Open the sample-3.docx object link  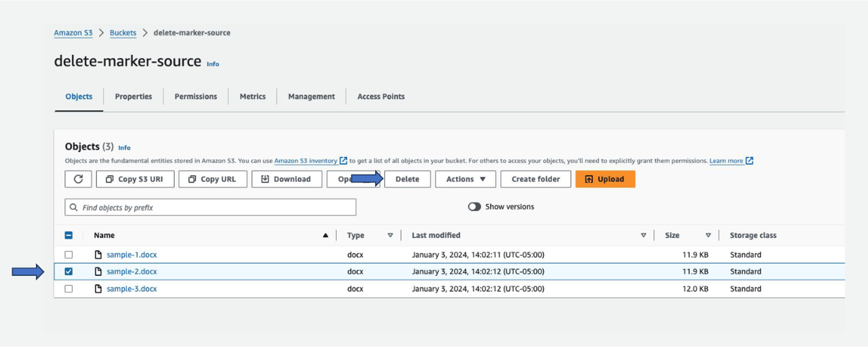[132, 289]
